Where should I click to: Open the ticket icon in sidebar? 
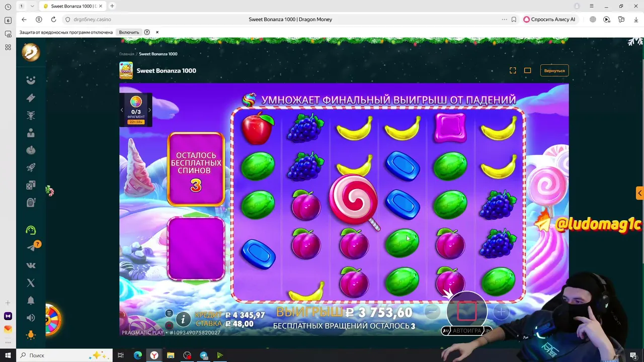pos(31,98)
